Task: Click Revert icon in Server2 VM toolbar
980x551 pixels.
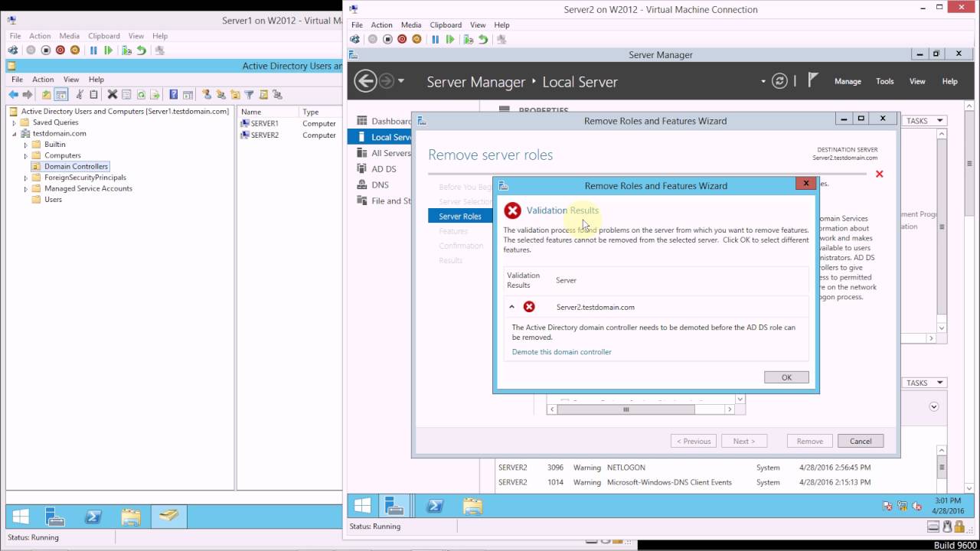Action: (x=483, y=39)
